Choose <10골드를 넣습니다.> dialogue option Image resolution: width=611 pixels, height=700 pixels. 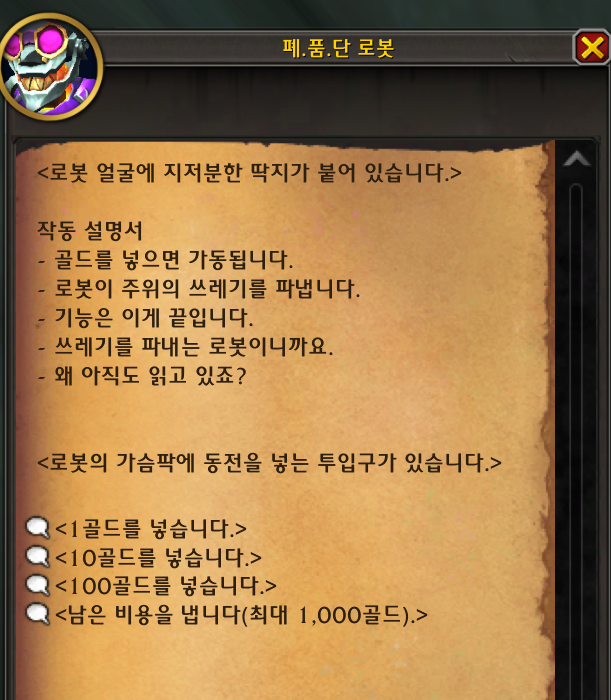(158, 558)
